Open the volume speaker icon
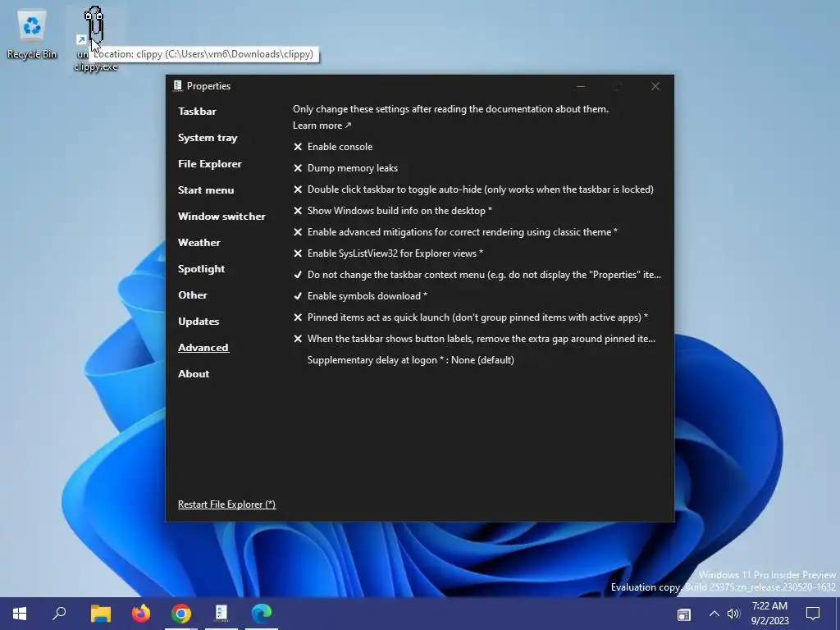The width and height of the screenshot is (840, 630). [x=733, y=614]
